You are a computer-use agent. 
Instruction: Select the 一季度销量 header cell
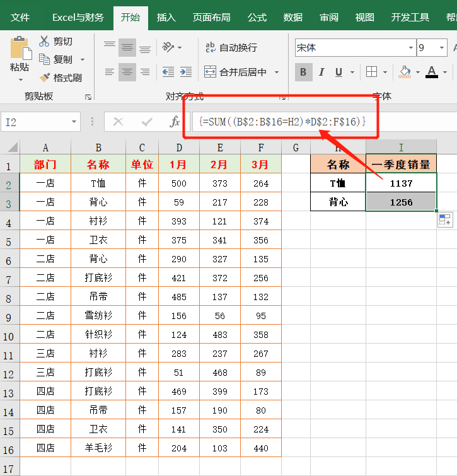pyautogui.click(x=401, y=164)
